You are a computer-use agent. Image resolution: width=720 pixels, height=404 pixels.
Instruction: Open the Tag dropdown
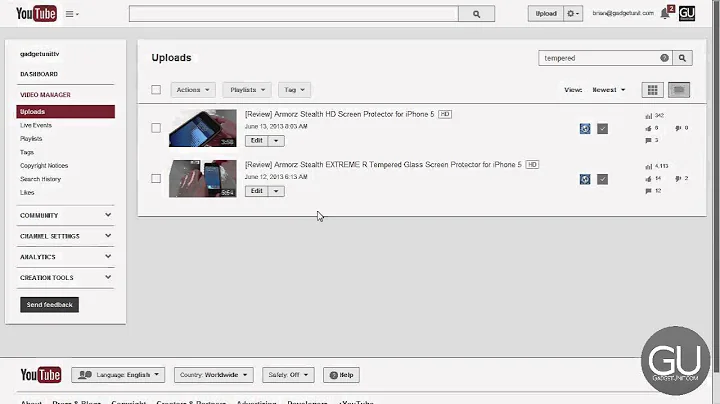coord(294,90)
